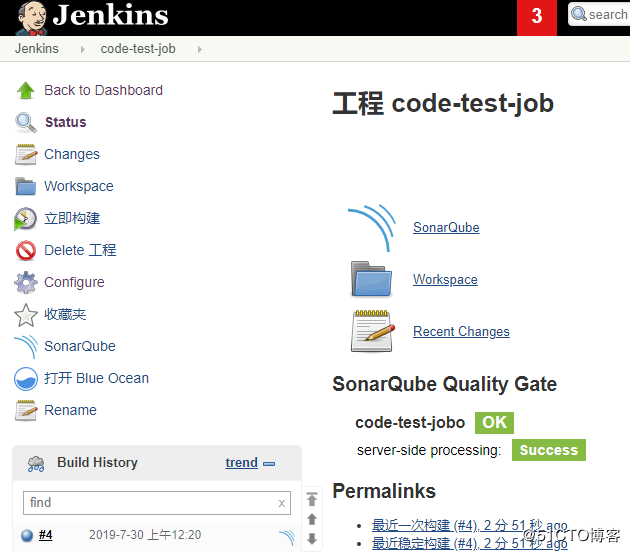Click the large Workspace folder icon in main panel
Image resolution: width=630 pixels, height=552 pixels.
pyautogui.click(x=371, y=279)
